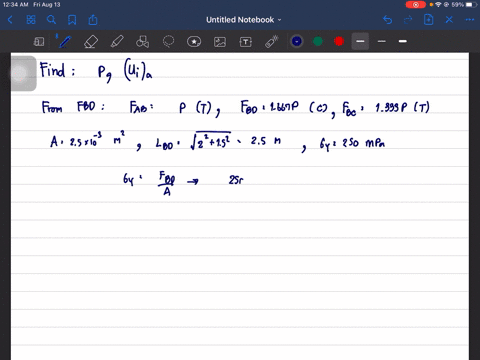Bookmark the current page

pos(72,20)
